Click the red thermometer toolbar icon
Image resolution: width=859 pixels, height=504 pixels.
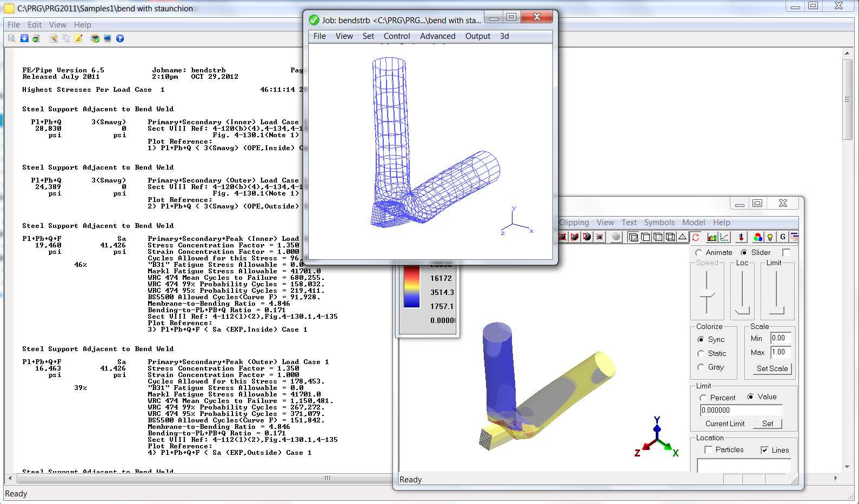click(741, 237)
